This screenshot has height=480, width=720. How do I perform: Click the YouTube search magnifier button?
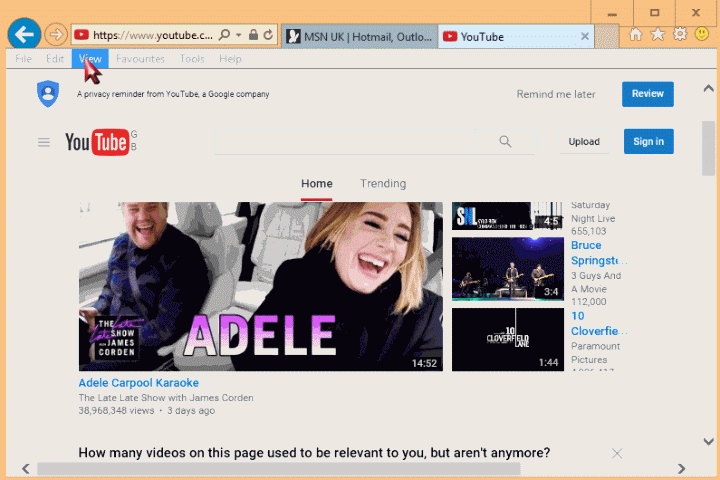505,141
